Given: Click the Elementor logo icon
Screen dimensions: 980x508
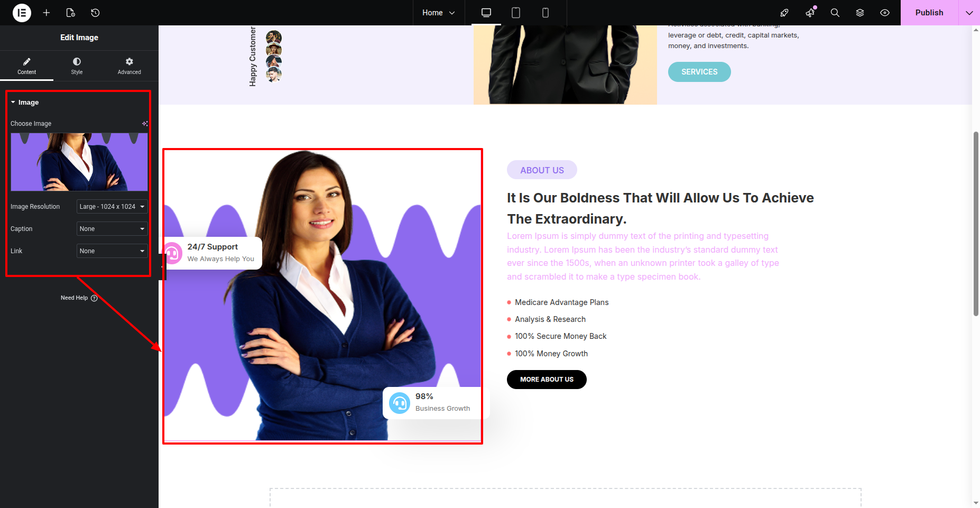Looking at the screenshot, I should pos(22,13).
